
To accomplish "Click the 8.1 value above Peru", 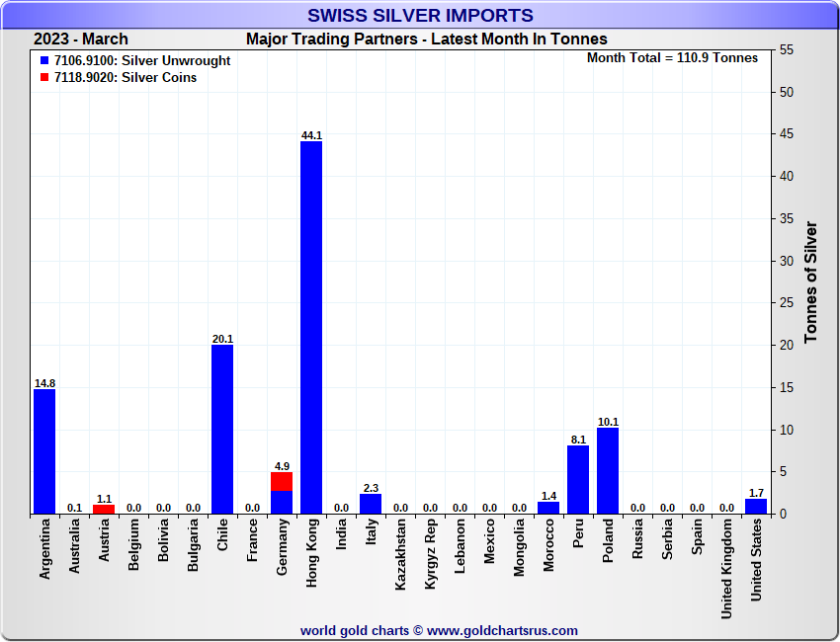I will (x=578, y=441).
